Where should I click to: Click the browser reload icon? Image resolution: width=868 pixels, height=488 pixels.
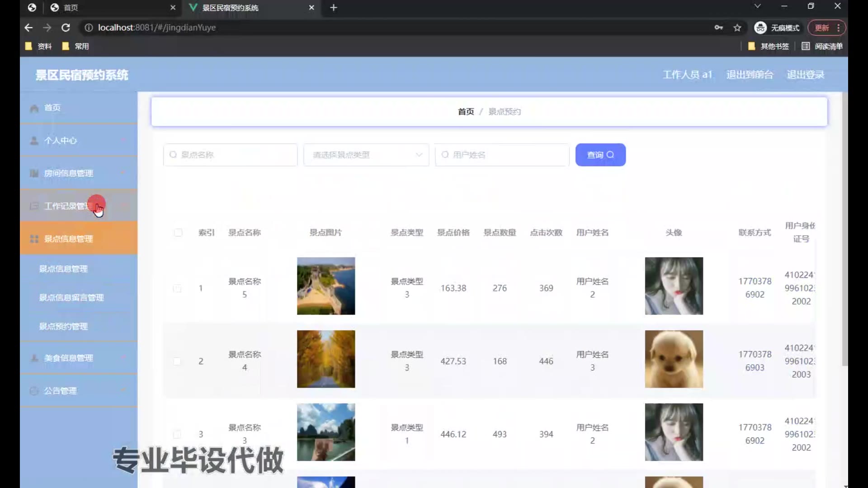pos(66,28)
